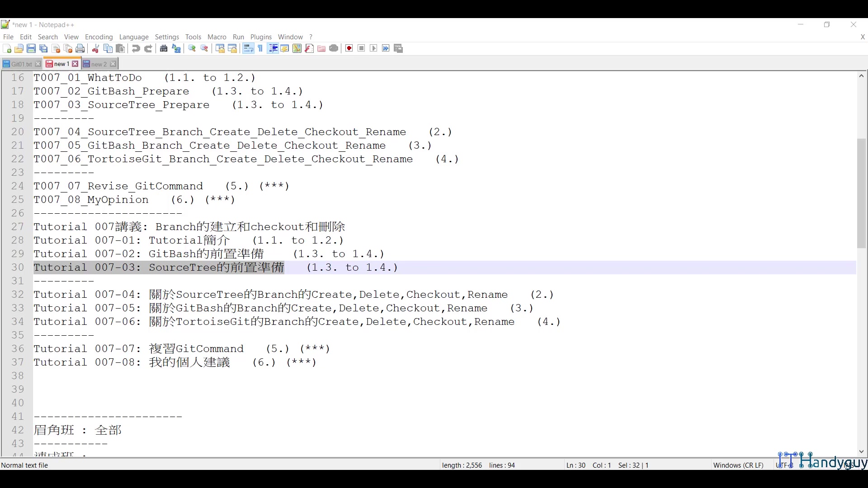868x488 pixels.
Task: Open the Find dialog from toolbar
Action: [x=164, y=48]
